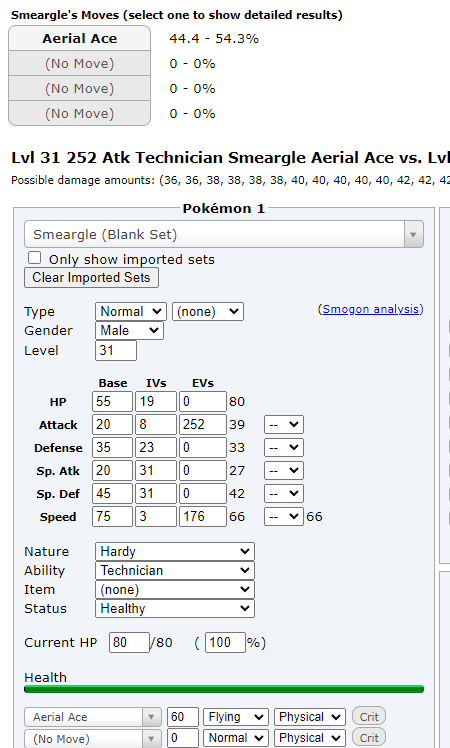Open the Defense stat boost dropdown
This screenshot has height=748, width=450.
tap(284, 447)
